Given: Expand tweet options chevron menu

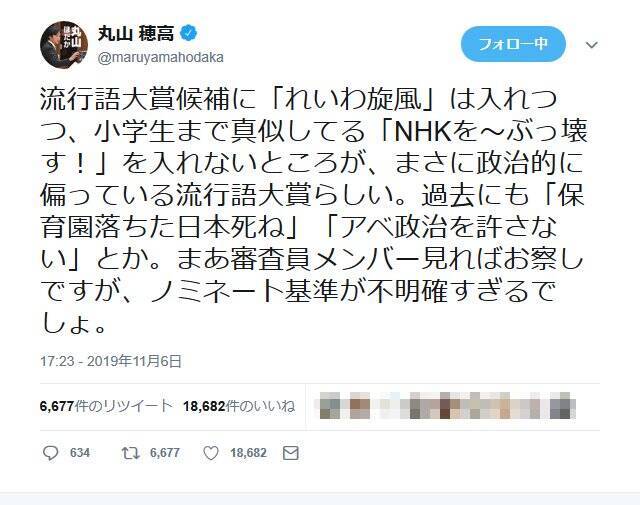Looking at the screenshot, I should point(591,44).
